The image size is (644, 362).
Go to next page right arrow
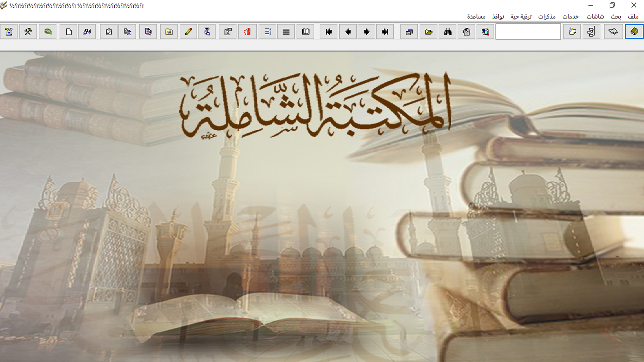[367, 31]
